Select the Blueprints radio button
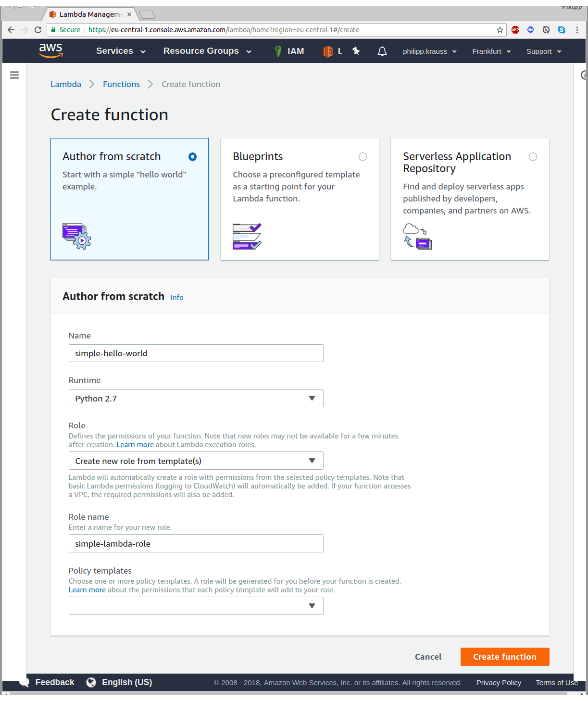The image size is (588, 701). 363,157
